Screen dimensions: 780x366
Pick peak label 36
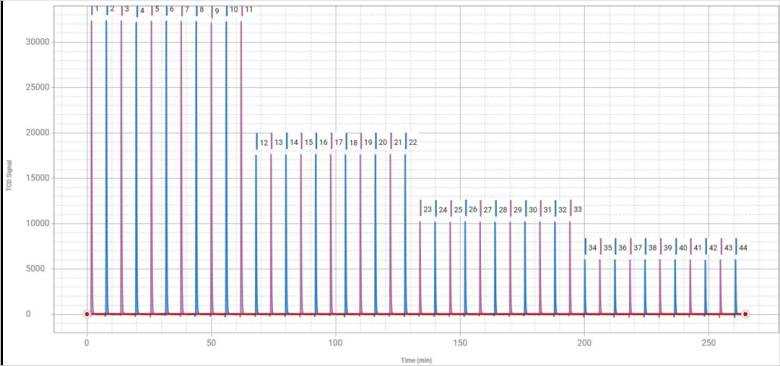click(622, 248)
